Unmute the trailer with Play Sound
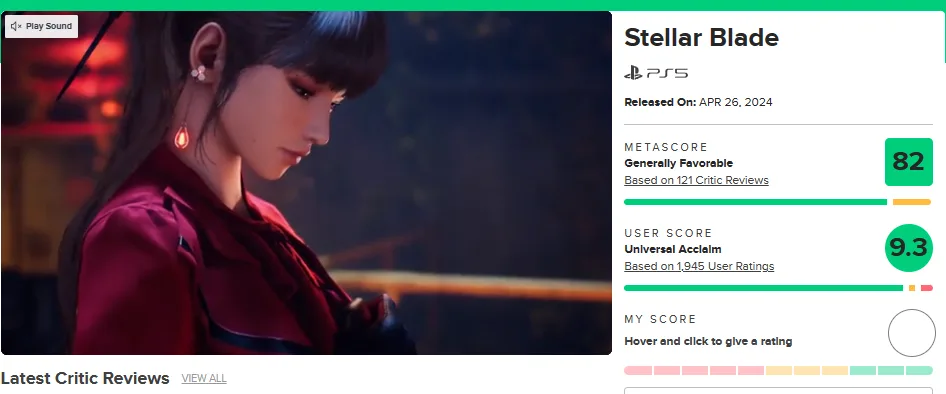946x394 pixels. click(x=42, y=26)
